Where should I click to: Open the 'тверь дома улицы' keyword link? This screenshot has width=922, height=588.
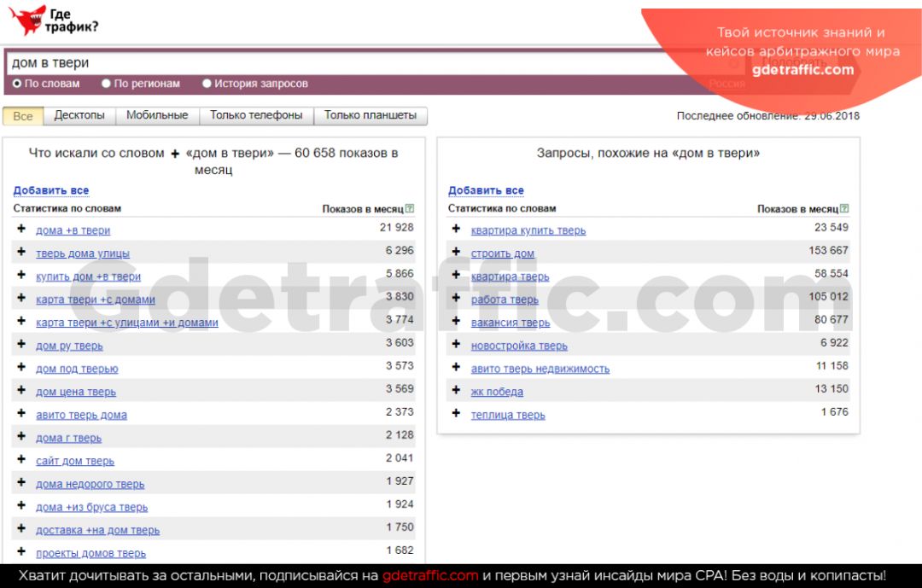click(83, 253)
